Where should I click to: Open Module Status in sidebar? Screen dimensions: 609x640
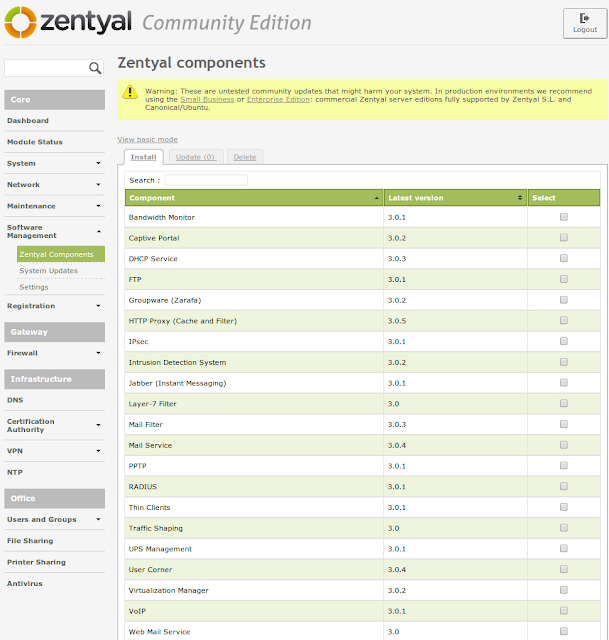pyautogui.click(x=35, y=142)
